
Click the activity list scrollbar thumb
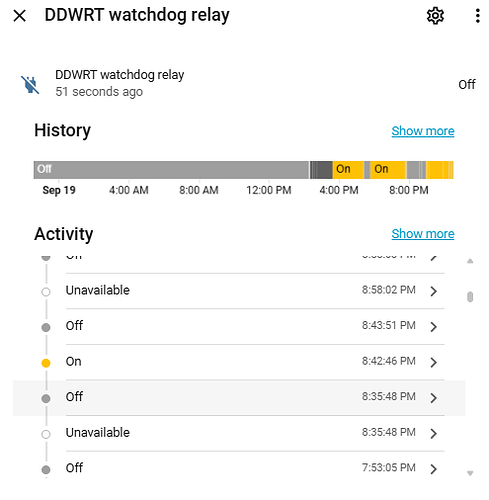470,297
